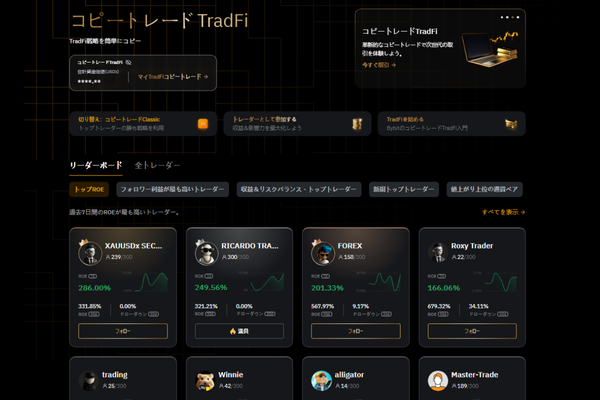Open XAUUSDx SEC trader avatar
Screen dimensions: 600x400
tap(88, 252)
